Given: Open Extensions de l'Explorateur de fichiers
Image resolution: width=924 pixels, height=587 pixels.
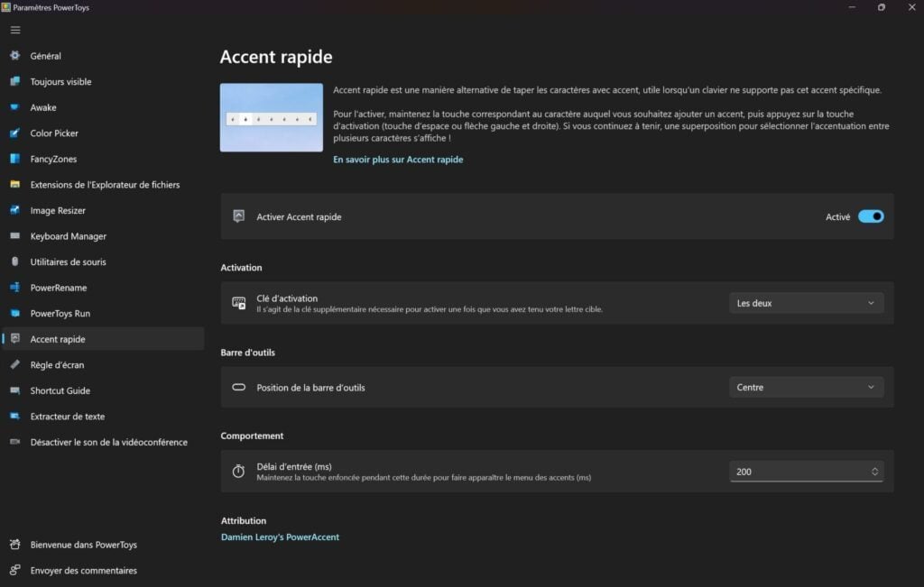Looking at the screenshot, I should pos(103,184).
